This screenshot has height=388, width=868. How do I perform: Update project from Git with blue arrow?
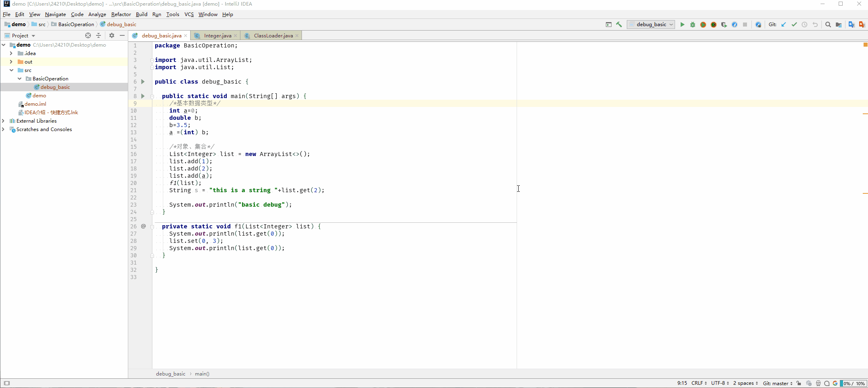click(784, 24)
